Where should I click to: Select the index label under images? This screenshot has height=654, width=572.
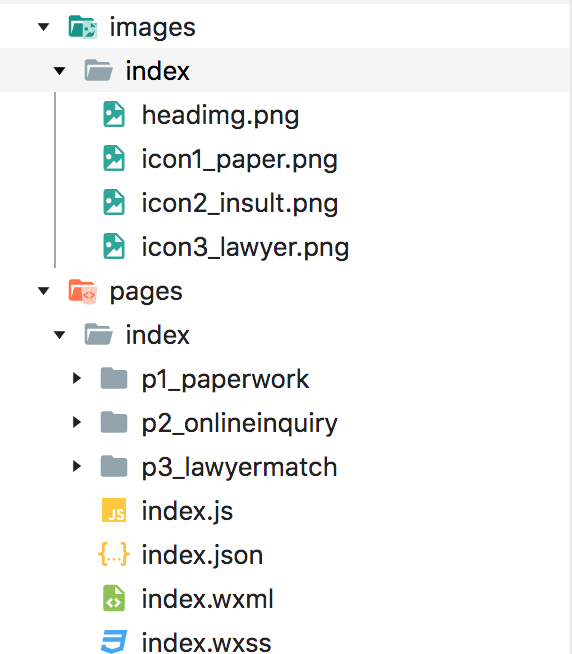tap(157, 71)
